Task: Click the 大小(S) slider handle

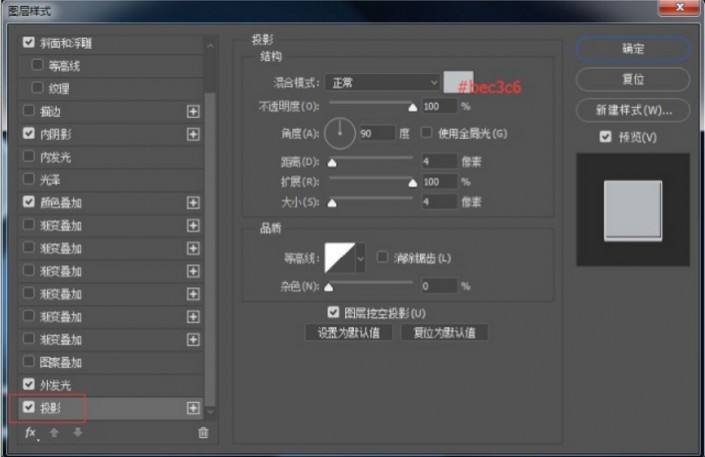Action: pos(332,203)
